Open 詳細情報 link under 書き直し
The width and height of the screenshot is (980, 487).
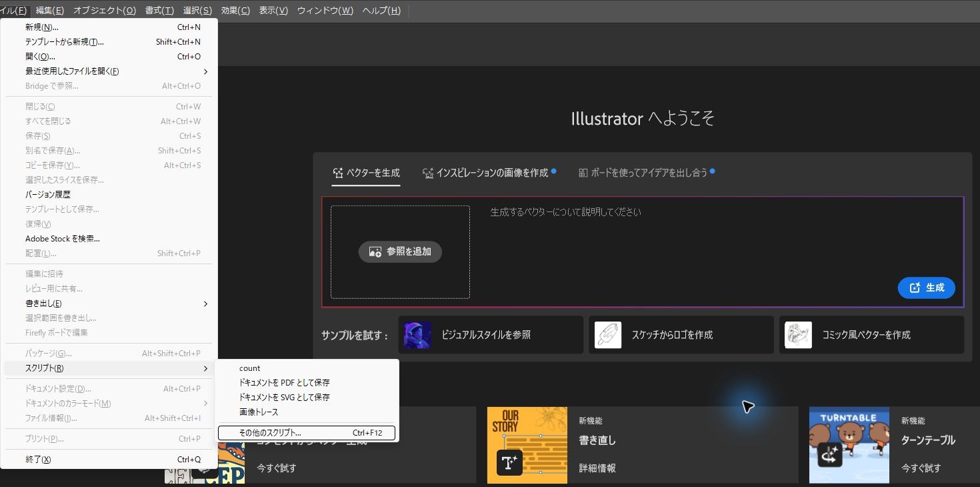click(x=597, y=468)
